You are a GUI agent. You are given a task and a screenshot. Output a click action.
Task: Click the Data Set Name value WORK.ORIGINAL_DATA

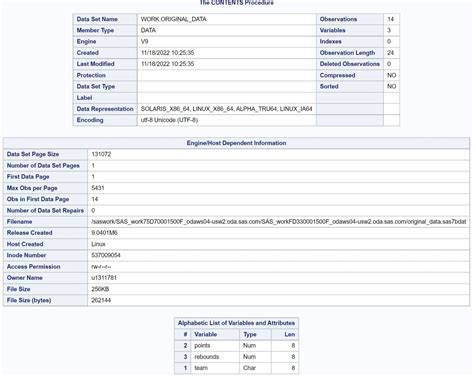(x=173, y=19)
